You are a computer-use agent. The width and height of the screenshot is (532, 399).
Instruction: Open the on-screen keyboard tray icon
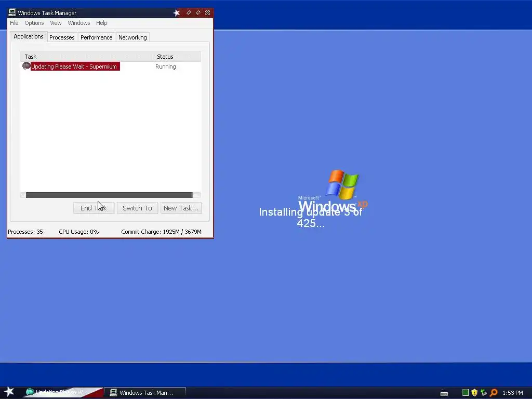click(444, 393)
